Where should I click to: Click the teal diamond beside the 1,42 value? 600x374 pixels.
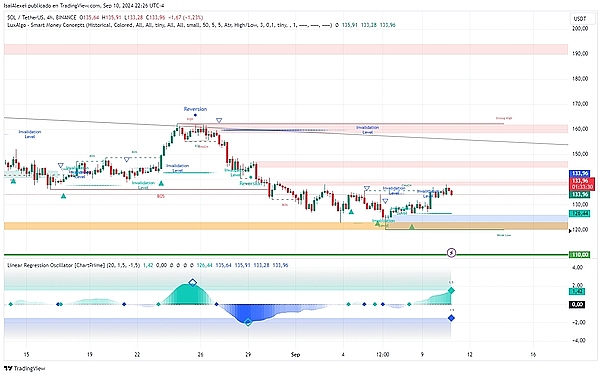coord(452,291)
